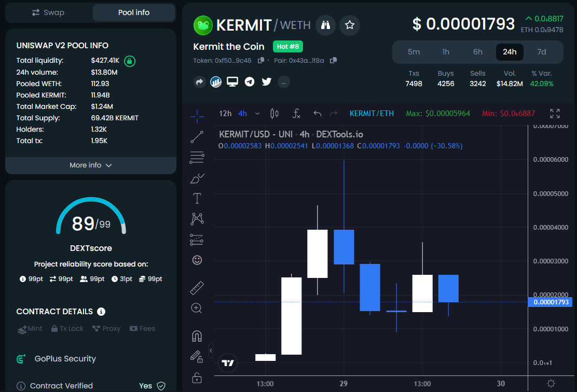This screenshot has height=392, width=577.
Task: Click the 31pt clock score item
Action: (x=122, y=279)
